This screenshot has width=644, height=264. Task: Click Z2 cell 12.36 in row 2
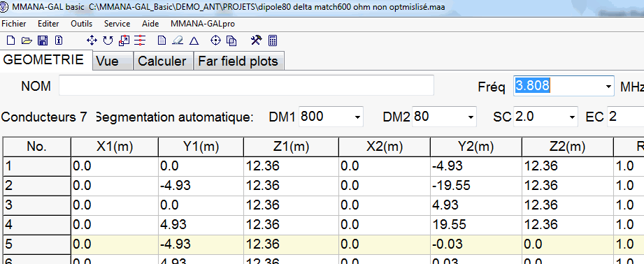click(568, 186)
